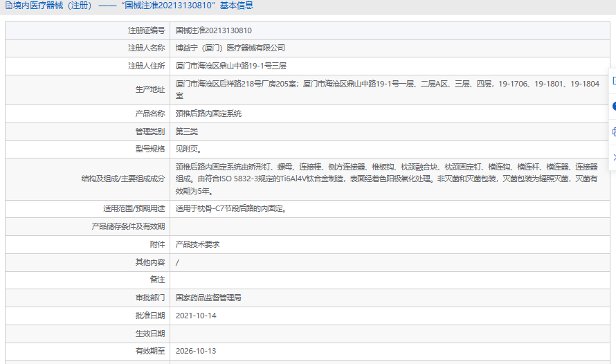Image resolution: width=616 pixels, height=364 pixels.
Task: Click the registrant name 博益宁（厦门）医疗器械有限公司
Action: (x=230, y=48)
